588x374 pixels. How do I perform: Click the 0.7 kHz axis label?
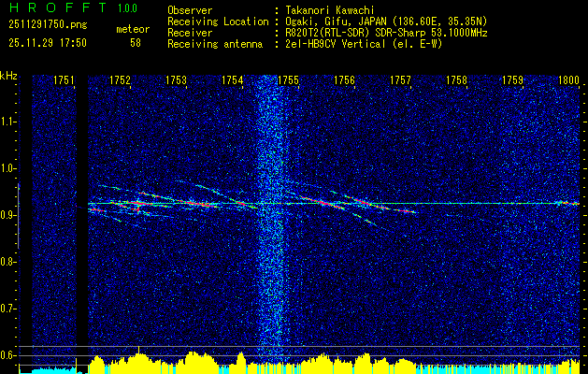(7, 309)
